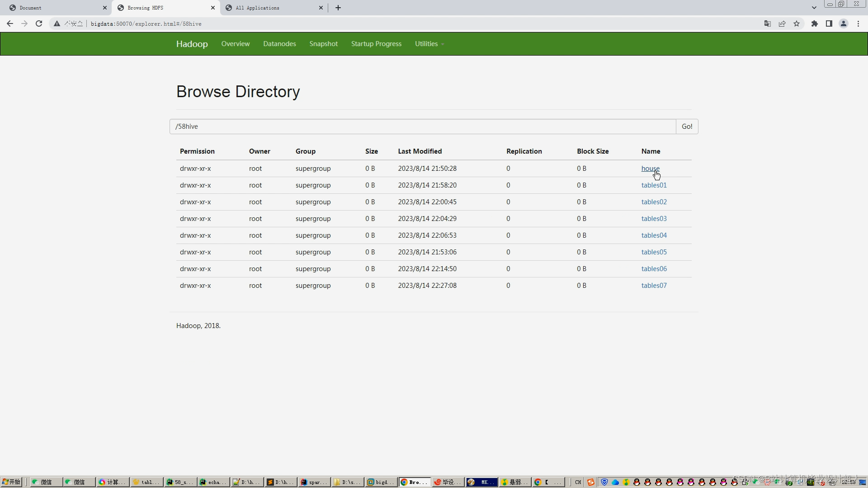Screen dimensions: 868x488
Task: Open the extensions puzzle icon
Action: coord(814,23)
